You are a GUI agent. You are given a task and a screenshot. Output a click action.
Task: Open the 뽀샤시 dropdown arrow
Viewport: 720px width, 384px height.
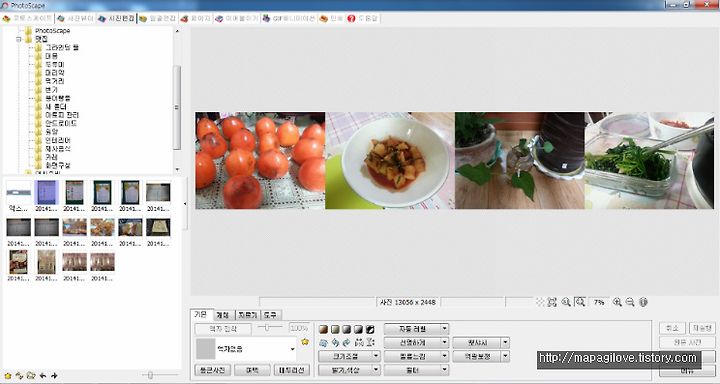tap(505, 343)
